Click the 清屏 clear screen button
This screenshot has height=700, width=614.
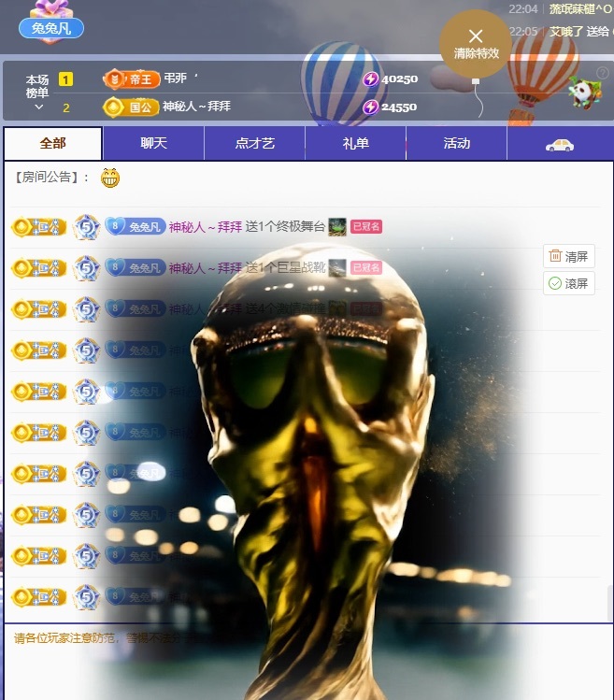(x=569, y=256)
